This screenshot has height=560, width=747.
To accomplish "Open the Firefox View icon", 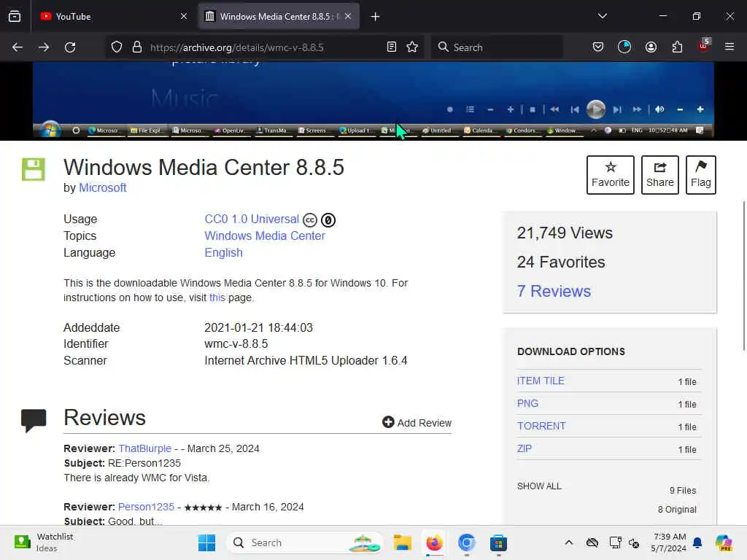I will [x=15, y=16].
